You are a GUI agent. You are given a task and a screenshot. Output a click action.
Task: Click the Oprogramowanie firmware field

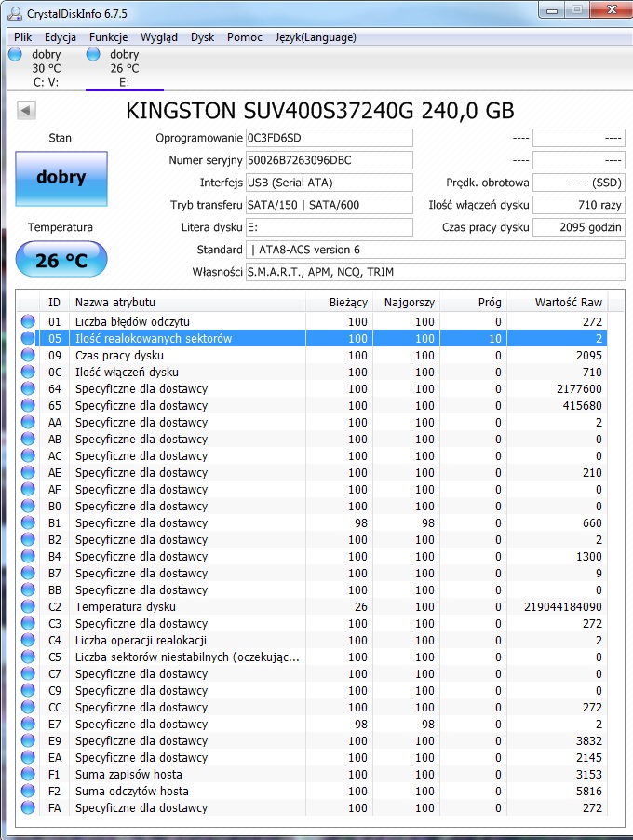pyautogui.click(x=329, y=138)
